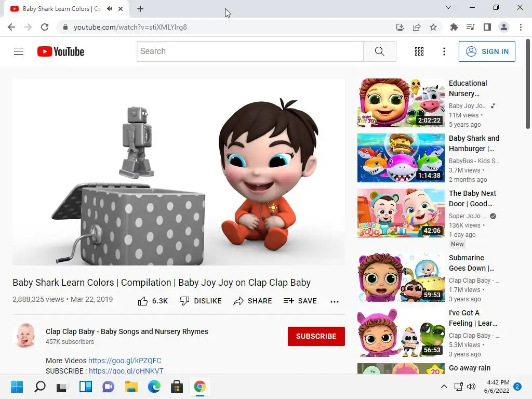
Task: Expand hidden system tray icons
Action: point(444,387)
